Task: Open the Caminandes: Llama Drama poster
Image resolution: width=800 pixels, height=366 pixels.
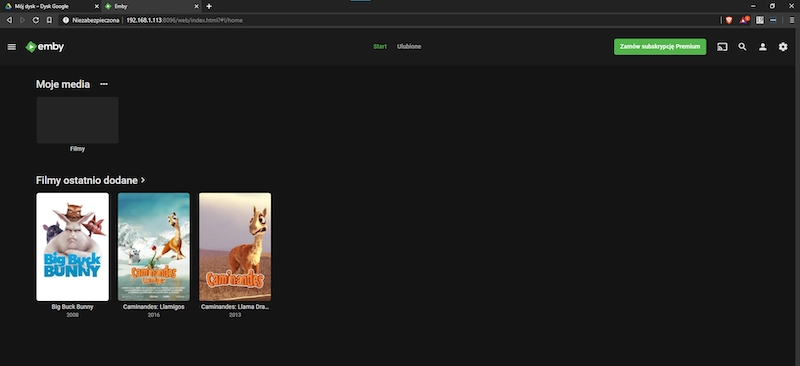Action: point(235,247)
